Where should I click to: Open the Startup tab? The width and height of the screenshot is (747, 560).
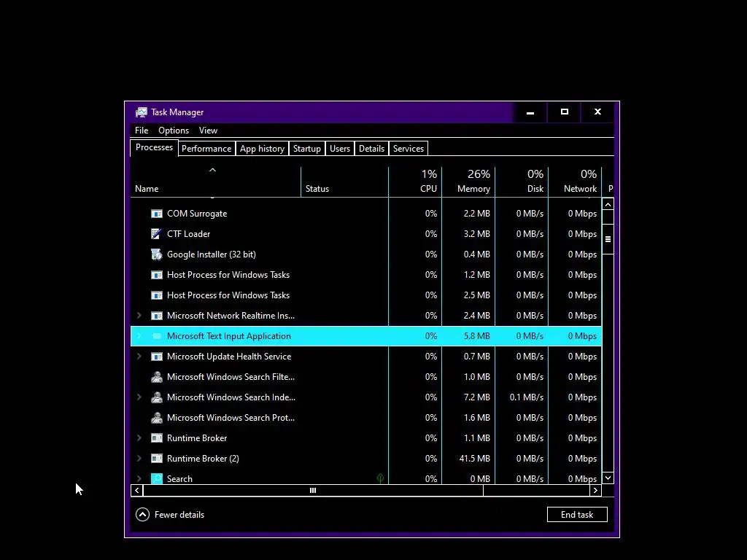click(307, 149)
